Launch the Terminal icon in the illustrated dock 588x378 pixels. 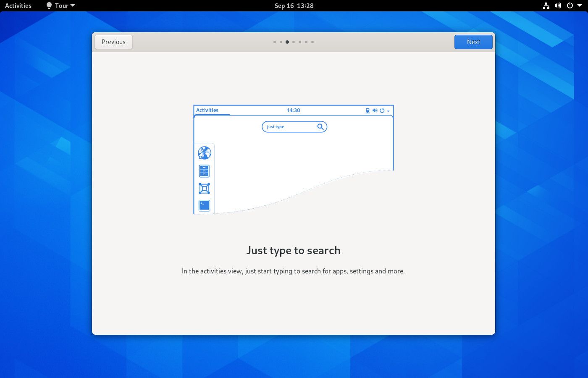point(204,205)
